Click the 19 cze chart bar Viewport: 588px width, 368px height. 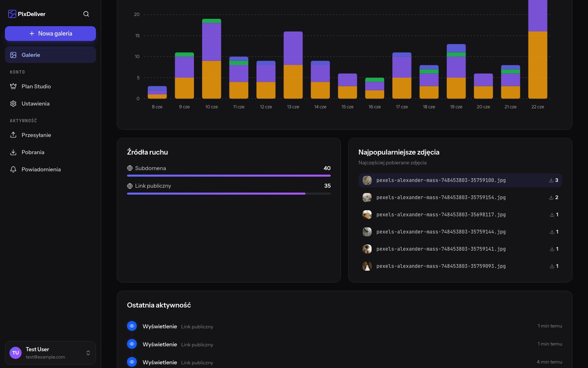[456, 72]
